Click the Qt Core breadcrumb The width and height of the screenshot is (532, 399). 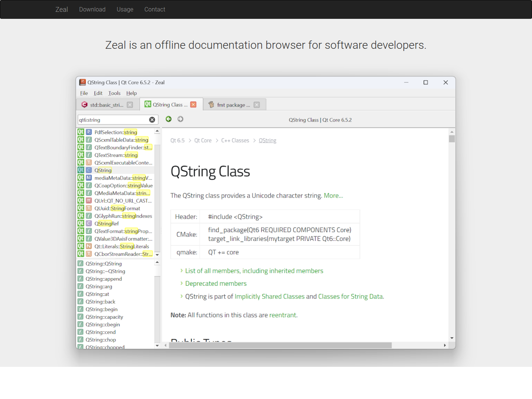[203, 140]
